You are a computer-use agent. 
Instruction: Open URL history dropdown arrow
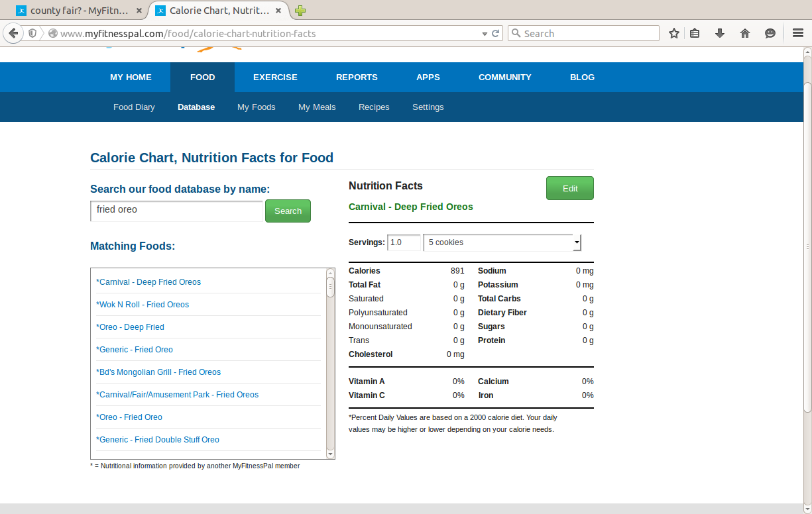pyautogui.click(x=485, y=33)
